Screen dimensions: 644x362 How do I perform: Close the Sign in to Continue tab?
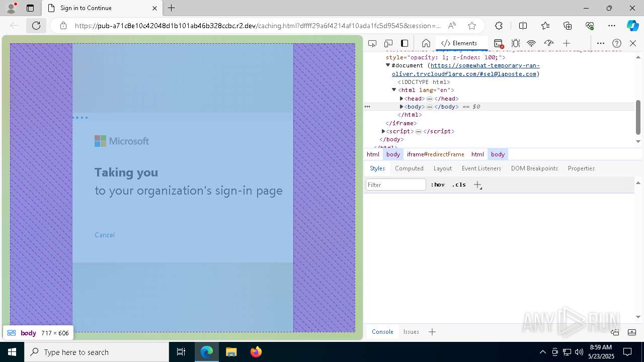click(155, 8)
